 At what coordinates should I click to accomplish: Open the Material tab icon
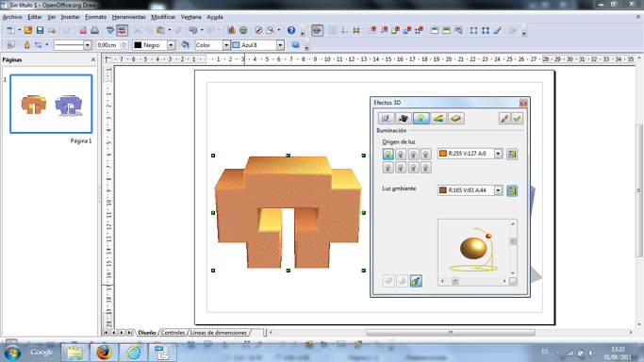(455, 119)
